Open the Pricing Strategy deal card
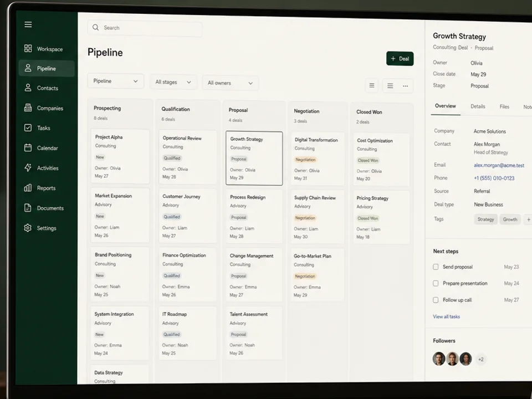The image size is (532, 399). point(381,217)
